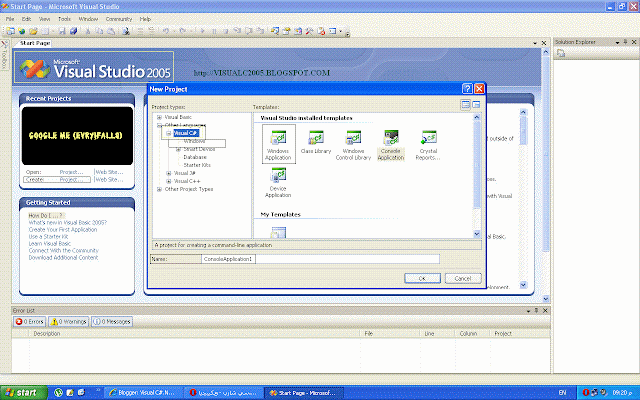The height and width of the screenshot is (400, 640).
Task: Click the Copy toolbar icon
Action: pos(99,31)
